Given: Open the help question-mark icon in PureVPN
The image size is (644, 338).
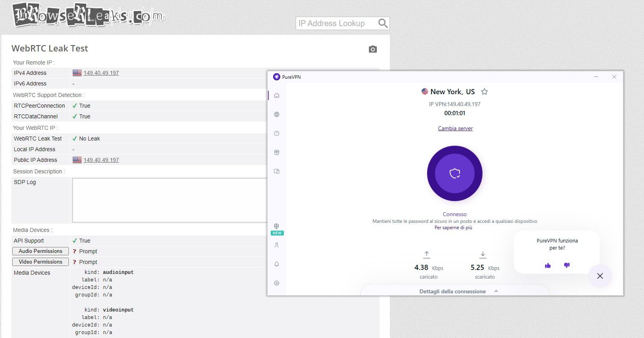Looking at the screenshot, I should [277, 133].
